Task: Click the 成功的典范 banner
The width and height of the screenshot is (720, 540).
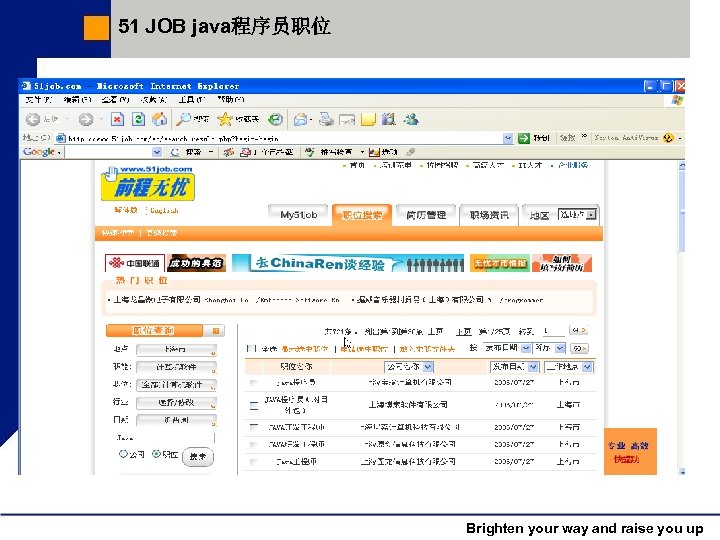Action: [x=196, y=263]
